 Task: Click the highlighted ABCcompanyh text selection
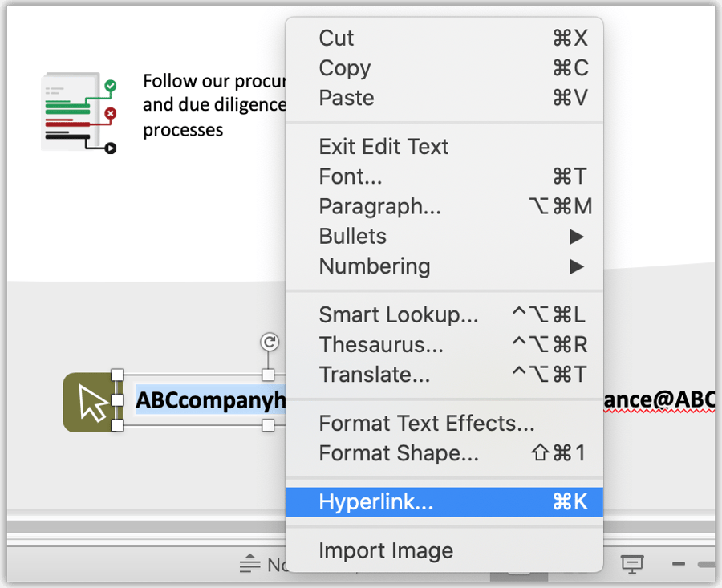(209, 400)
